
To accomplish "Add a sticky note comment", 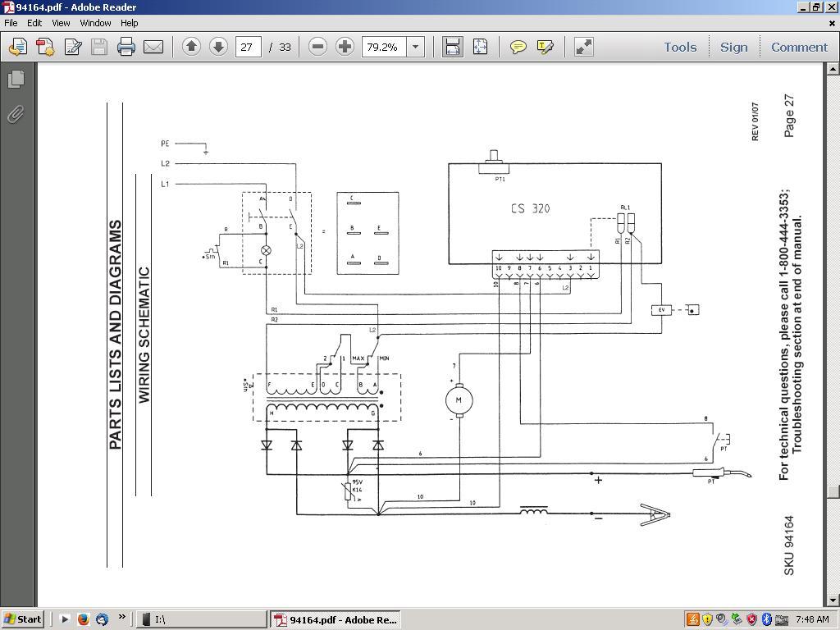I will [518, 47].
